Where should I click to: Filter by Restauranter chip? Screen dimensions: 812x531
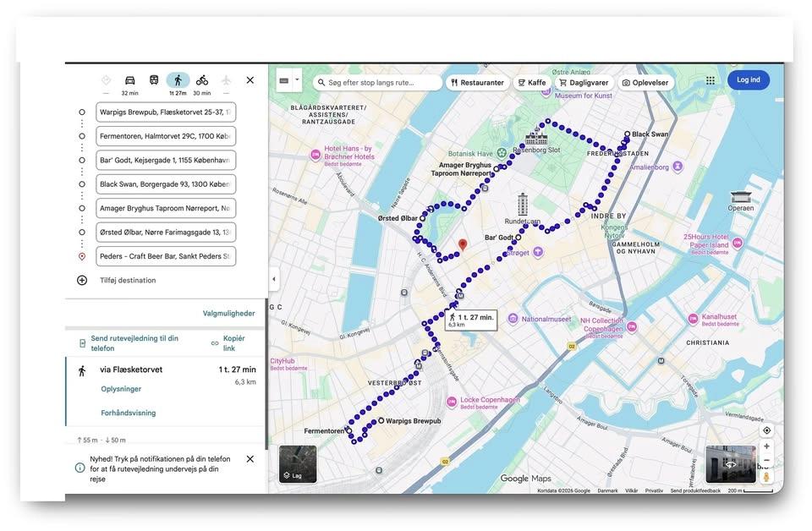point(477,82)
